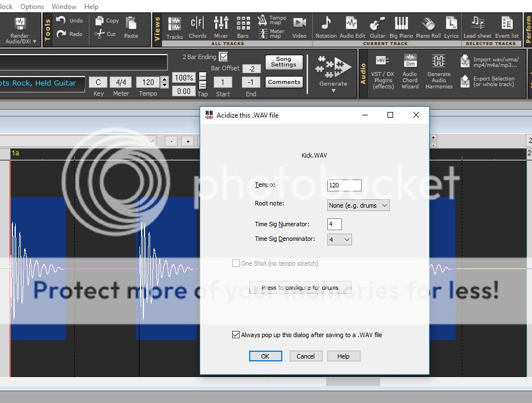Screen dimensions: 532x403
Task: Click the Start bar value button
Action: [223, 82]
